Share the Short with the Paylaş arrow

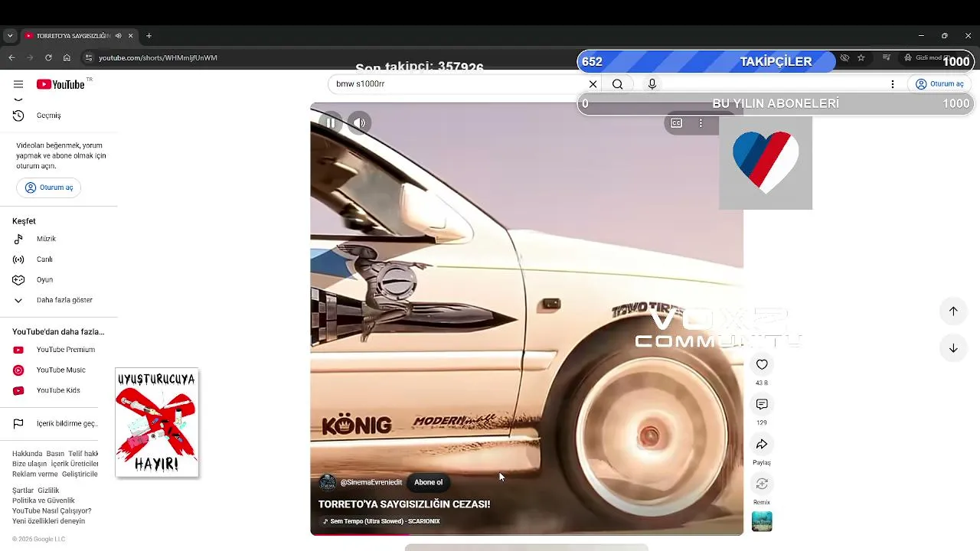tap(762, 445)
